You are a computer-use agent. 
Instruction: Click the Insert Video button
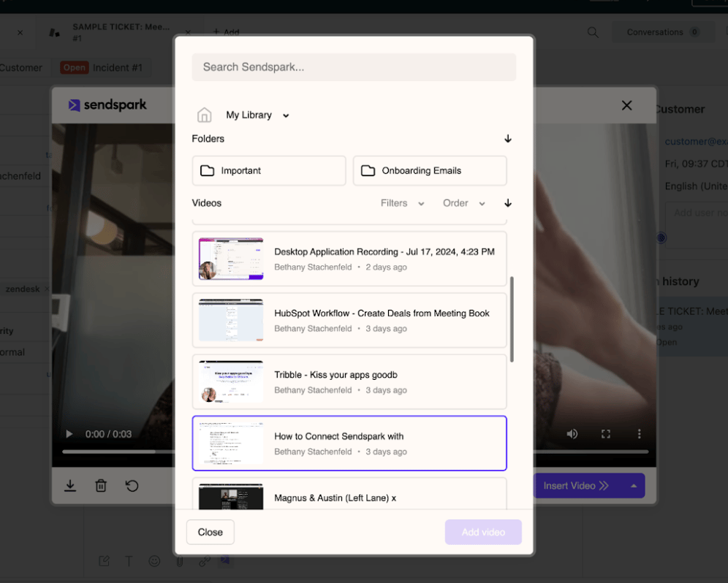pyautogui.click(x=576, y=486)
